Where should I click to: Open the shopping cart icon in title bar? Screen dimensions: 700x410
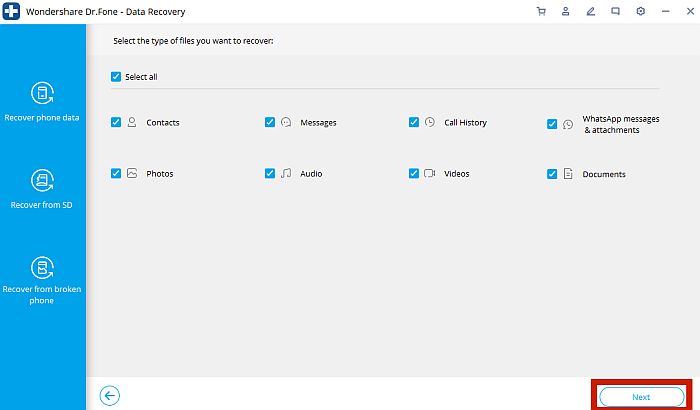[x=541, y=12]
